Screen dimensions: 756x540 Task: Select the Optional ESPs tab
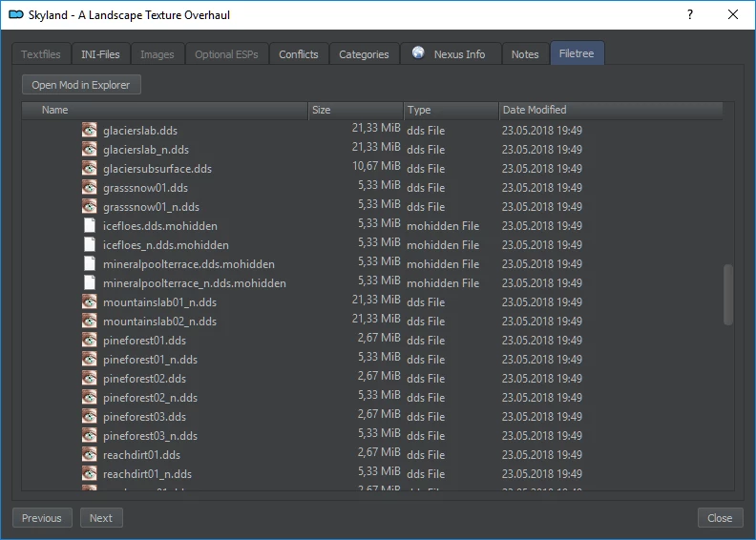226,54
